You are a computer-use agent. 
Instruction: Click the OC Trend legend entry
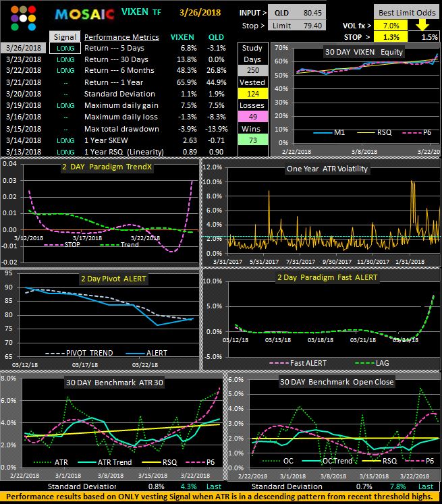(x=327, y=461)
